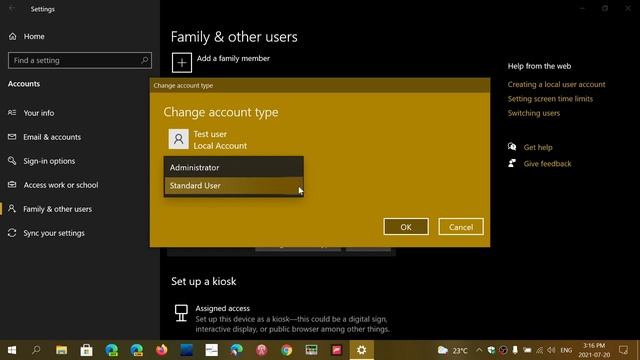This screenshot has width=640, height=360.
Task: Go back using Settings back arrow
Action: pos(12,9)
